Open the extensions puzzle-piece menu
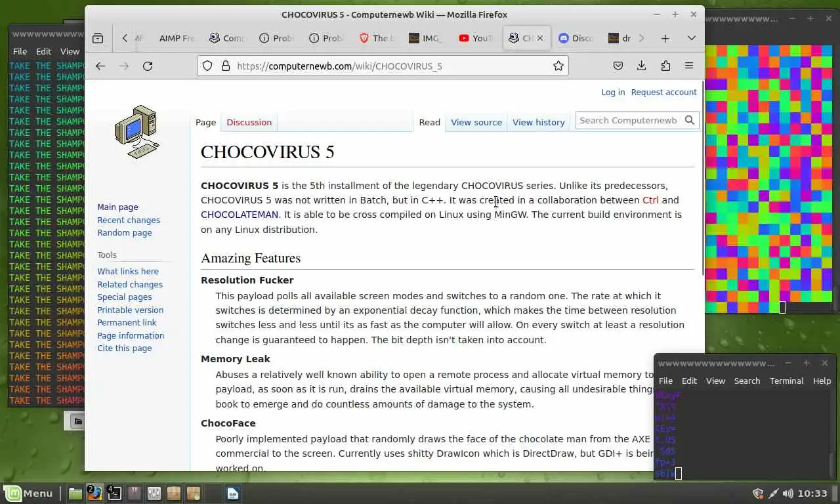Viewport: 840px width, 504px height. coord(665,66)
